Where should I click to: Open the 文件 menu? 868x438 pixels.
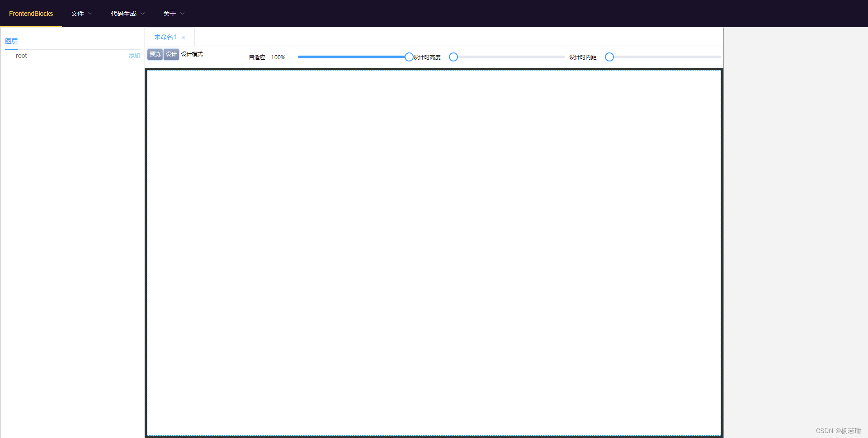(x=77, y=14)
